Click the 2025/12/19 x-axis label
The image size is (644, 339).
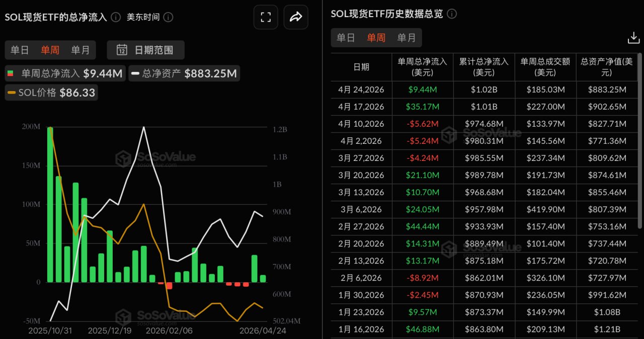point(110,331)
